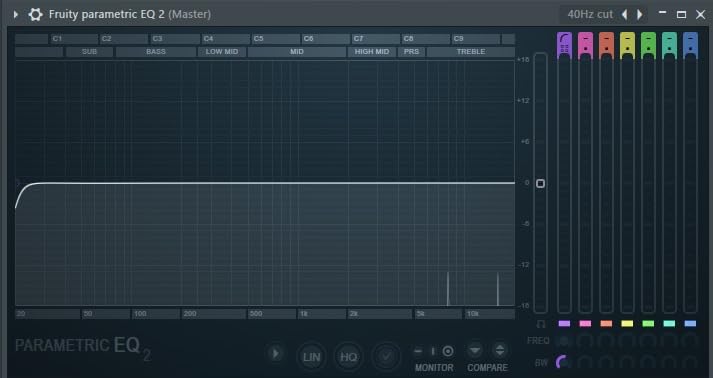
Task: Click the headphones band solo icon
Action: [x=541, y=324]
